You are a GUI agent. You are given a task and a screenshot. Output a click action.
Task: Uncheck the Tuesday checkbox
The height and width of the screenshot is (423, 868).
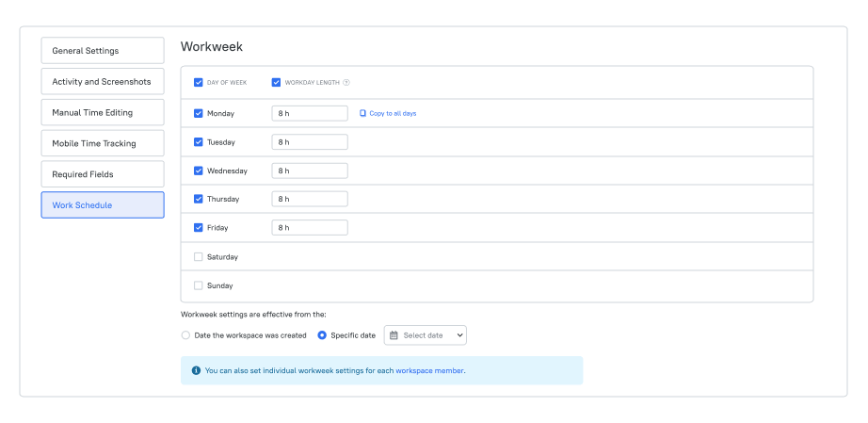pos(199,142)
